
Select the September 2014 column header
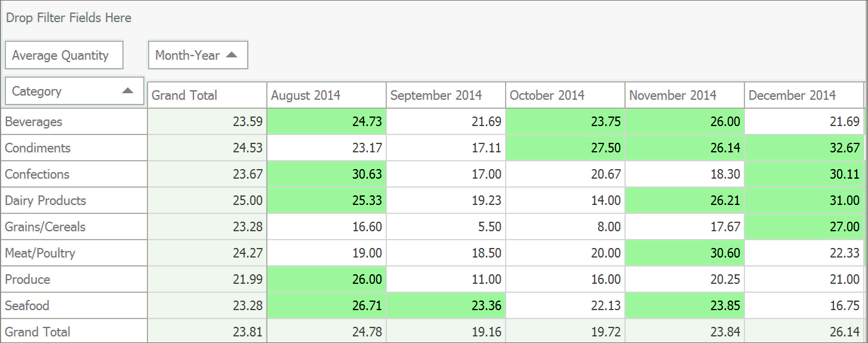click(445, 95)
